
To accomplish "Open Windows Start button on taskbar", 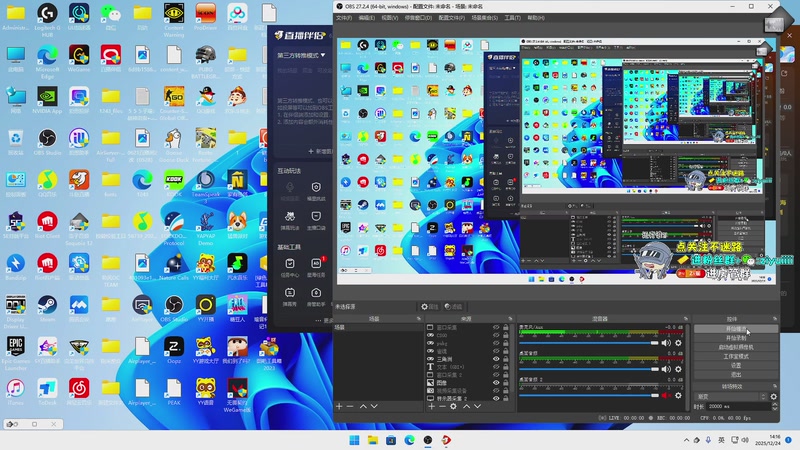I will [354, 440].
